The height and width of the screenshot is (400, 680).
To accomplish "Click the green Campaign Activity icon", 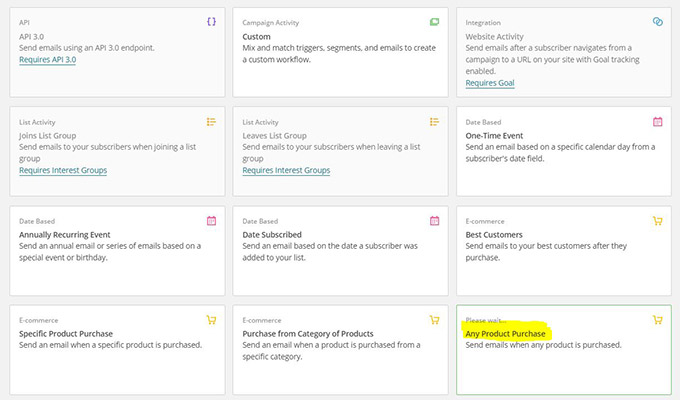I will 434,22.
